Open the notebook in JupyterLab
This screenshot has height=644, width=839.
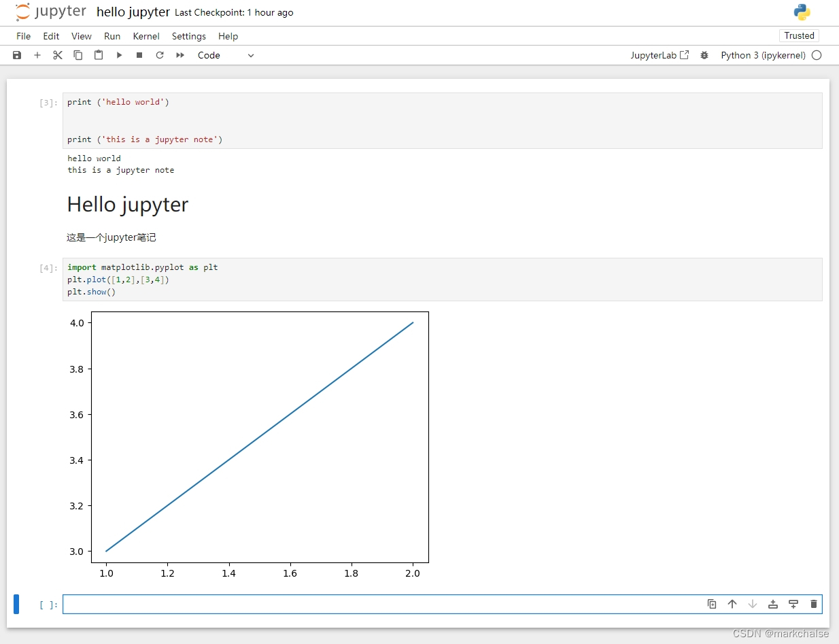coord(660,55)
